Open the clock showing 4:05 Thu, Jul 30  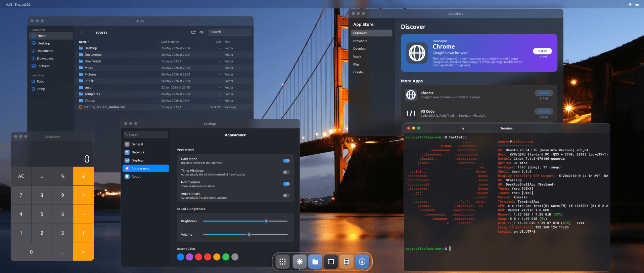point(18,5)
